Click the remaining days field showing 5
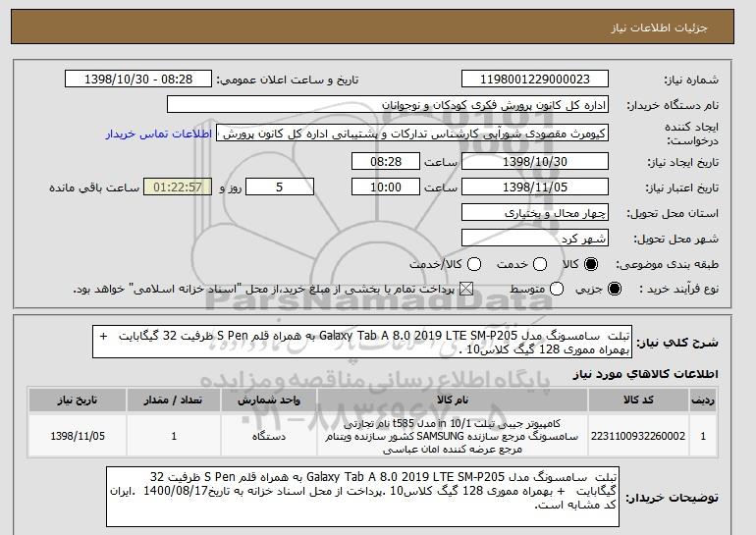 pos(280,187)
